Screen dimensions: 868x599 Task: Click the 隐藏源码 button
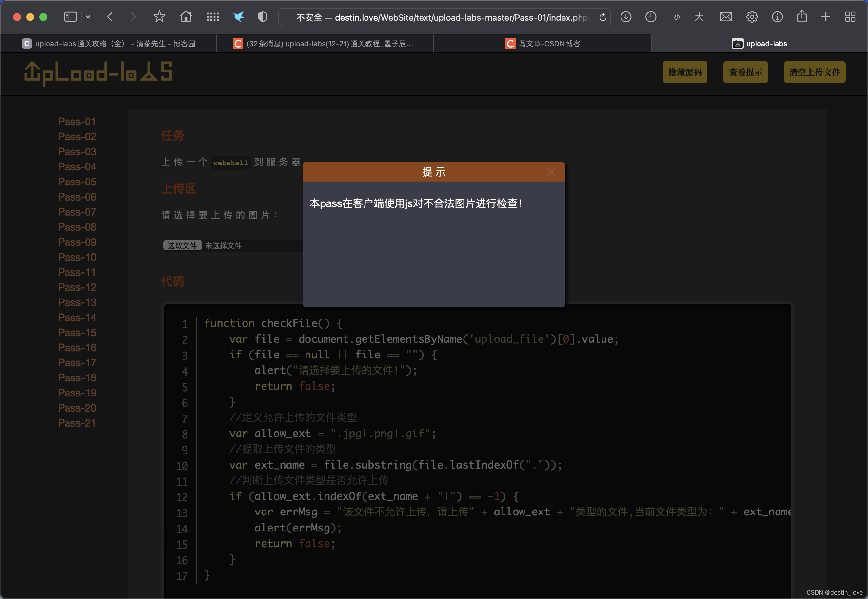(685, 72)
